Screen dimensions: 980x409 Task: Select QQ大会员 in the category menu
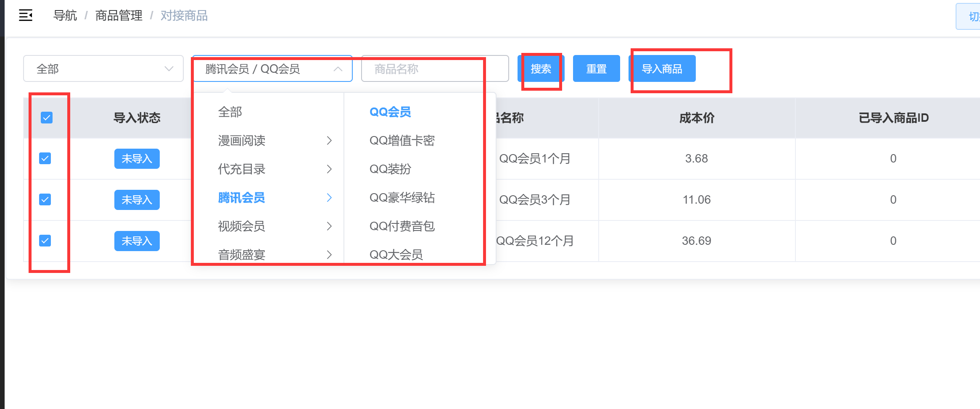(396, 254)
